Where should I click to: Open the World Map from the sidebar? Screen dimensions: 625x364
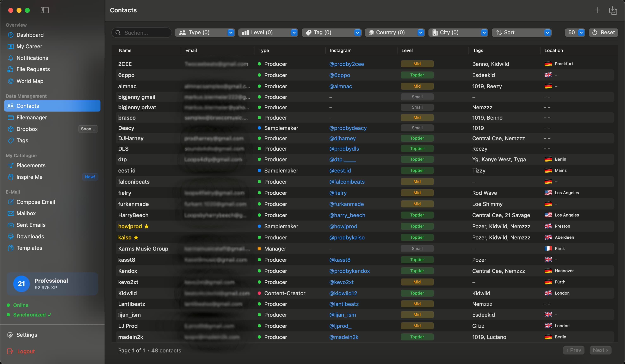(30, 81)
